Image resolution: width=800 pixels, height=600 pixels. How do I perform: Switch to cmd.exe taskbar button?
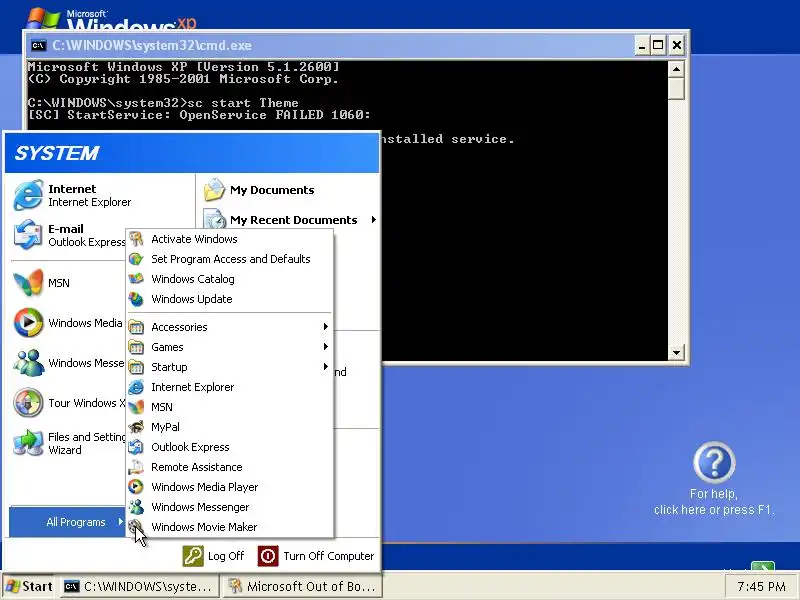139,586
